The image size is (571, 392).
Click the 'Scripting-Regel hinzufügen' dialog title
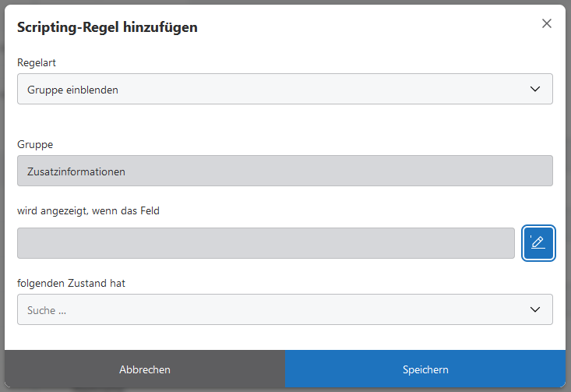pyautogui.click(x=108, y=27)
